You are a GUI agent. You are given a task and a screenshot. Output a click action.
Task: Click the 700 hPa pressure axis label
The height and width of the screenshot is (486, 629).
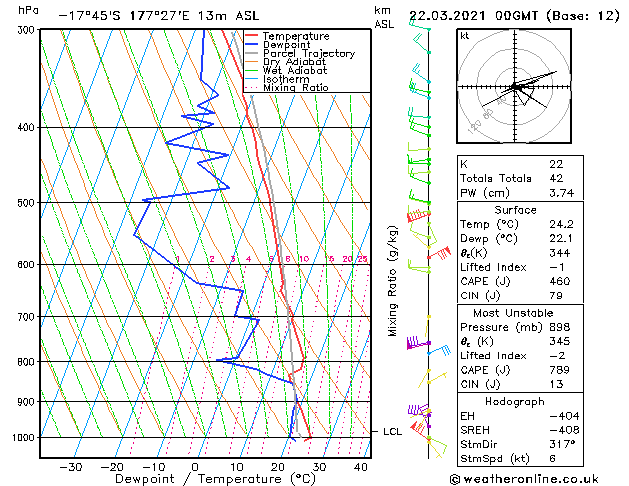coord(28,317)
